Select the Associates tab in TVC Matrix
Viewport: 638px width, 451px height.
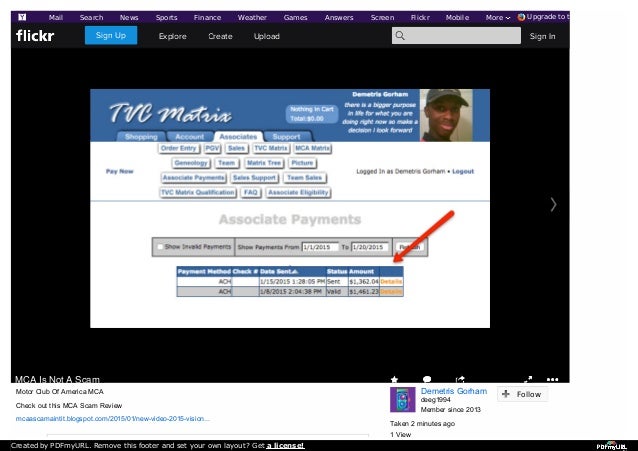click(238, 136)
